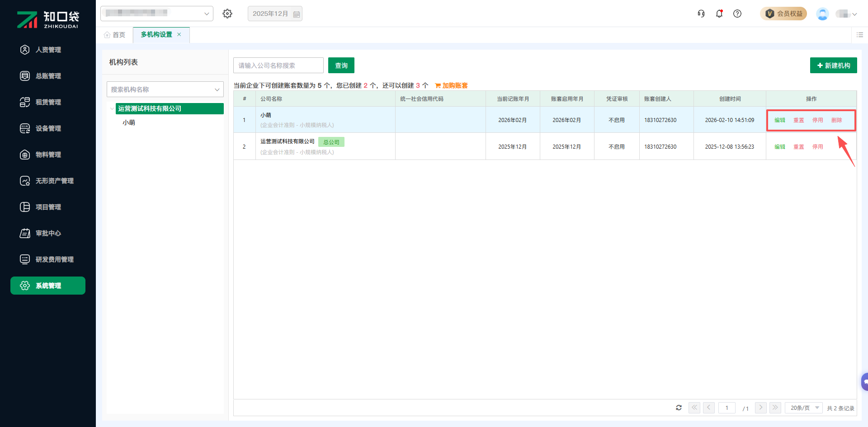This screenshot has width=868, height=427.
Task: Open the user account dropdown arrow
Action: (x=854, y=14)
